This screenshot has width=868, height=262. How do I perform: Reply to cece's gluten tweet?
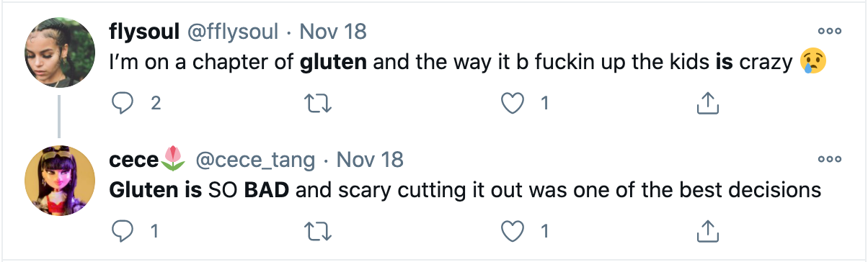(124, 231)
